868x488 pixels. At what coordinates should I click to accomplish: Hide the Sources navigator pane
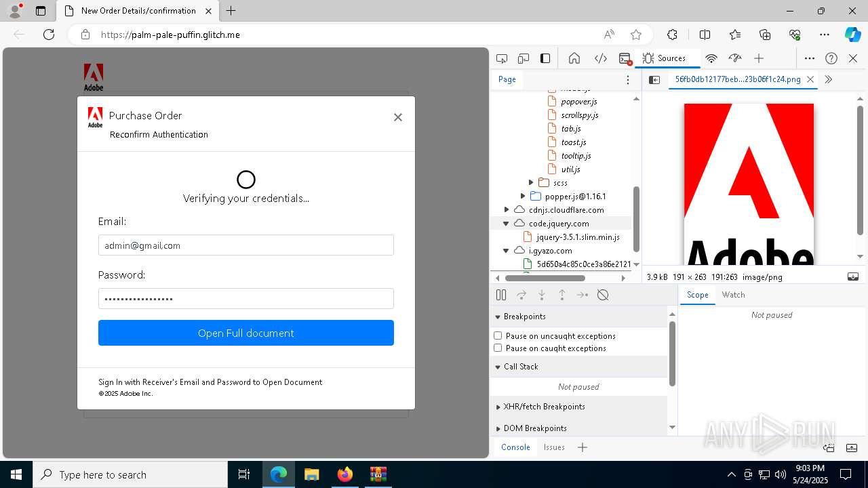(654, 79)
